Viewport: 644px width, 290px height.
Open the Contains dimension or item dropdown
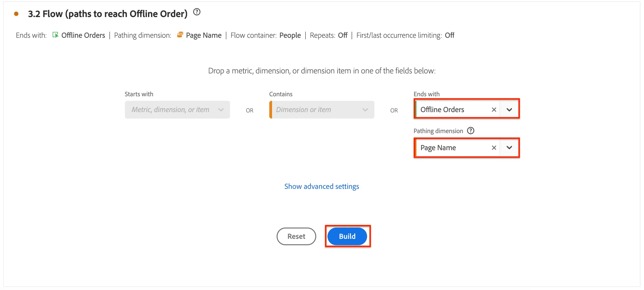322,110
